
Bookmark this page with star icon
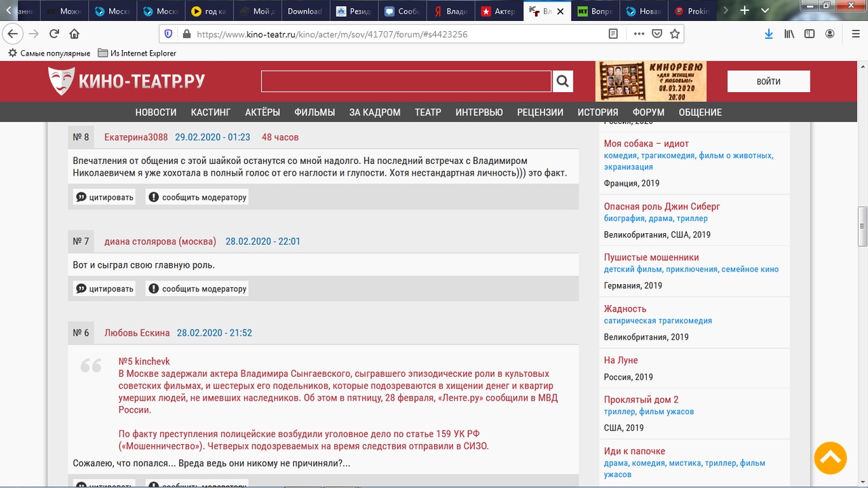pos(675,34)
